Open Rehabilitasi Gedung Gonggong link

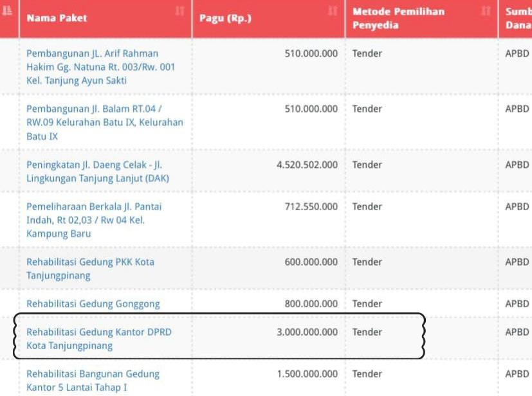tap(93, 304)
